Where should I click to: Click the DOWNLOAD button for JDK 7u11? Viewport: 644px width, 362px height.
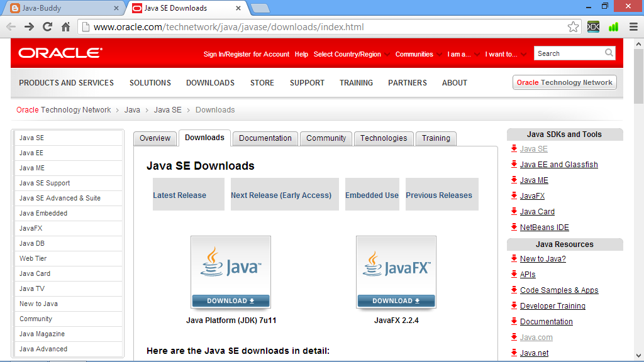(x=230, y=301)
